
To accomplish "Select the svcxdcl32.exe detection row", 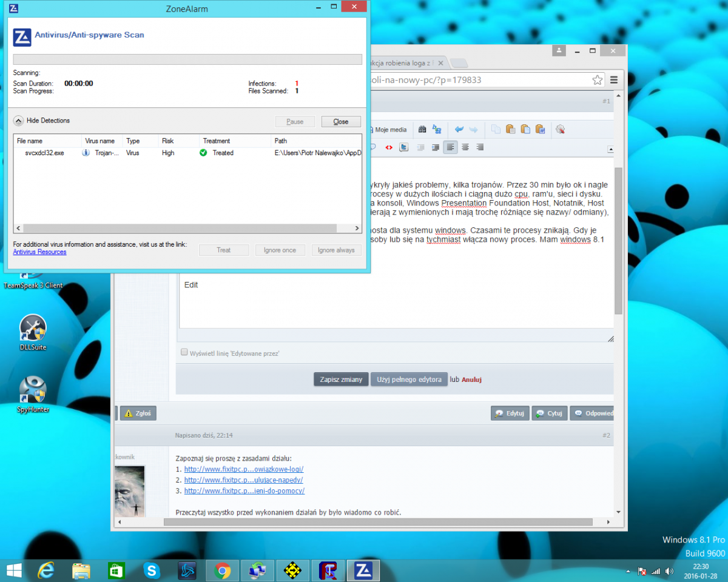I will (x=187, y=153).
